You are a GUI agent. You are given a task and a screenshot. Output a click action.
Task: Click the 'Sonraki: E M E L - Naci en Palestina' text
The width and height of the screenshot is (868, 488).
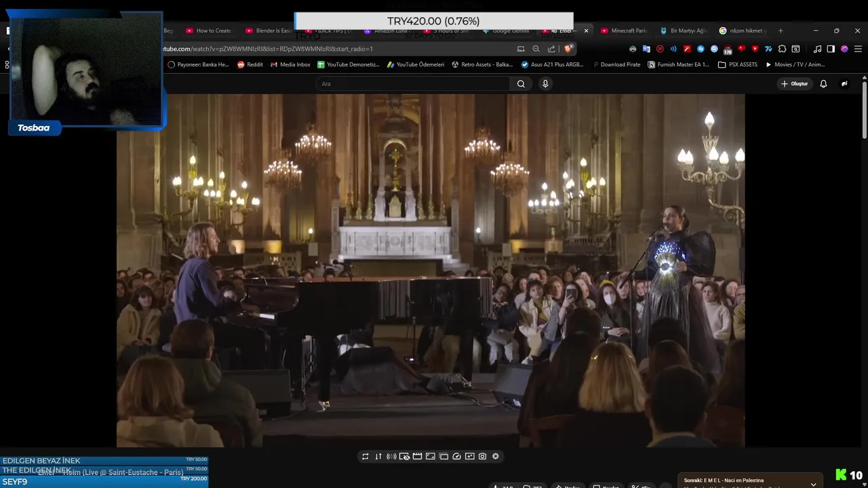tap(724, 480)
